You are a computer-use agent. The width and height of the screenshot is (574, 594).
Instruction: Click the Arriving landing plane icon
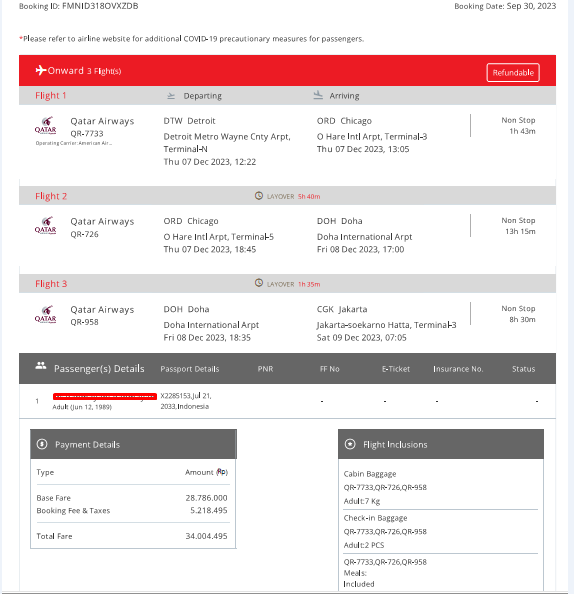pyautogui.click(x=318, y=95)
